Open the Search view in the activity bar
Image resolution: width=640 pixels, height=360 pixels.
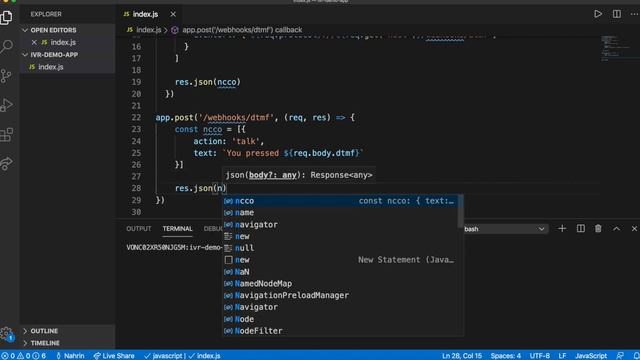[x=7, y=46]
